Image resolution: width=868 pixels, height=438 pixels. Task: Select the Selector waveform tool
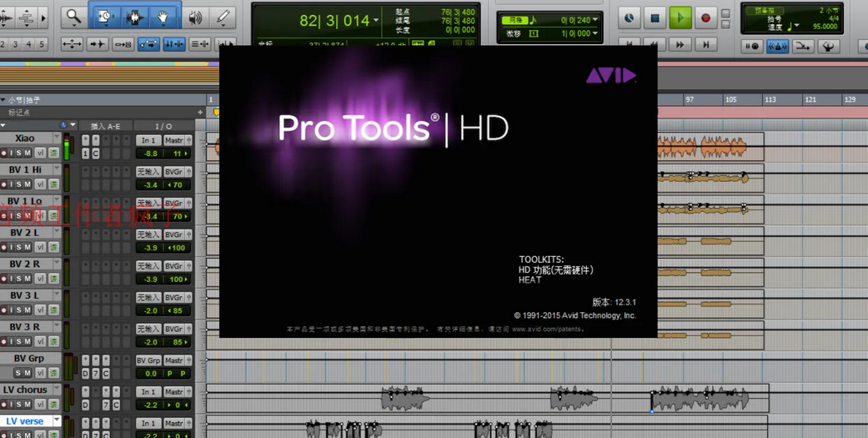click(133, 18)
